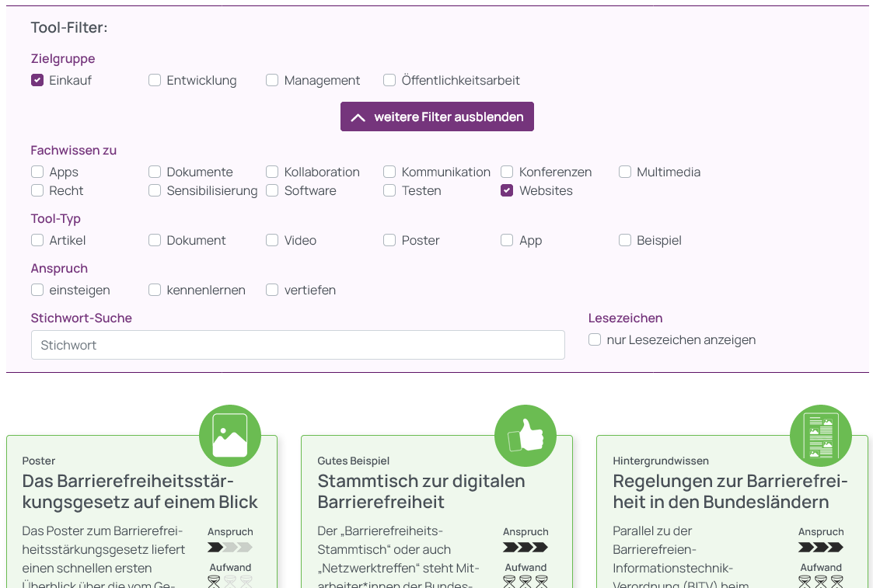Click the Gutes Beispiel card label

tap(354, 461)
